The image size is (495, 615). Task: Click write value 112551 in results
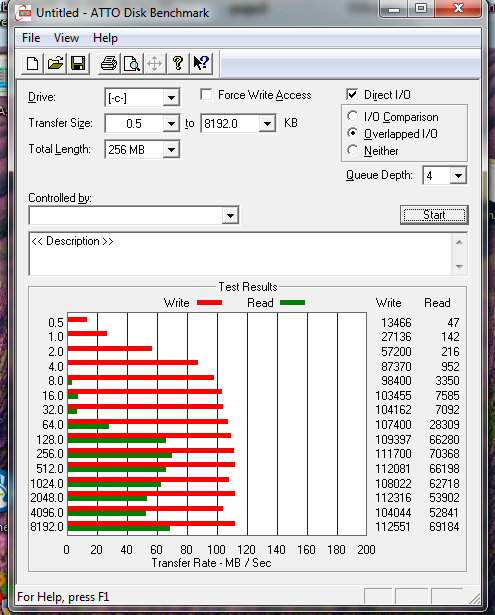393,527
